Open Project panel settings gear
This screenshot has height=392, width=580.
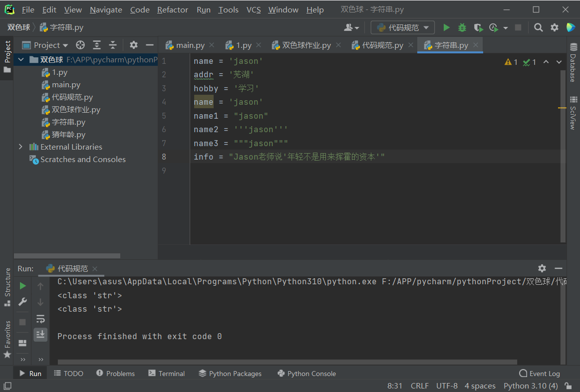pos(133,45)
